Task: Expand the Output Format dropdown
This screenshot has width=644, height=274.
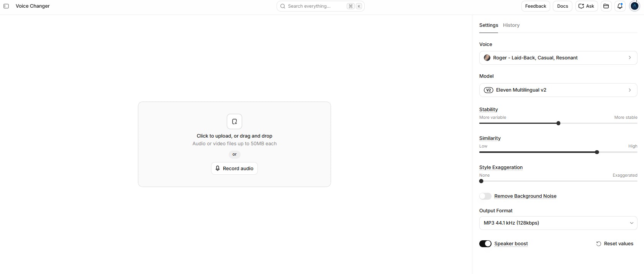Action: (558, 223)
